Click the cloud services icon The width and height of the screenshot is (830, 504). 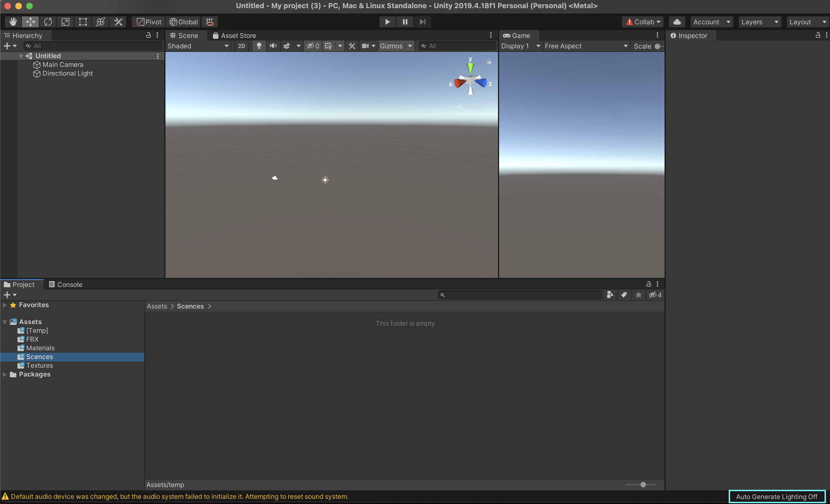677,22
